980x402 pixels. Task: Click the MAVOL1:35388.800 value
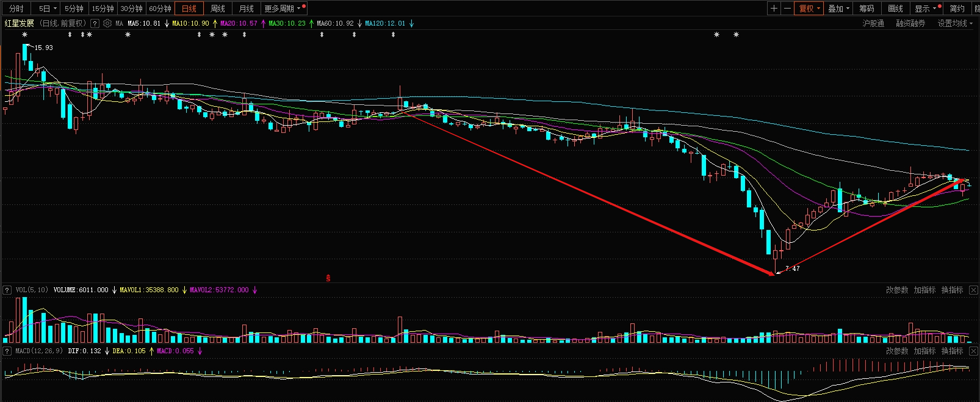(x=149, y=290)
